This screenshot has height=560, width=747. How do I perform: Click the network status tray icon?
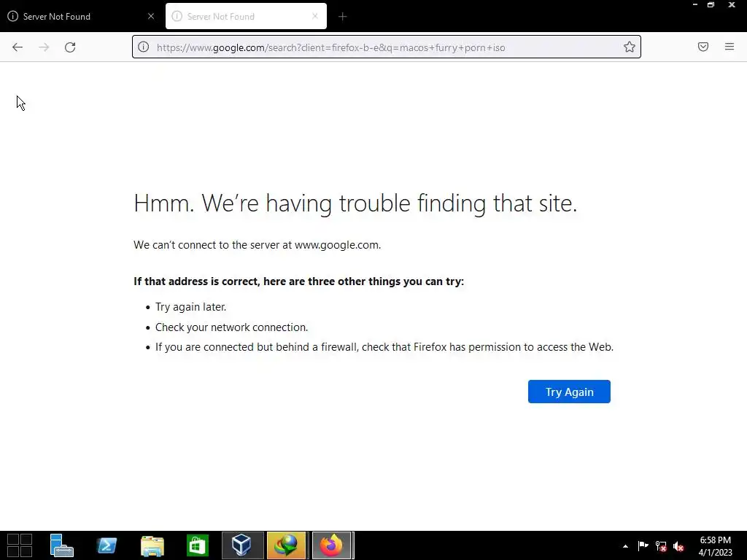point(661,546)
